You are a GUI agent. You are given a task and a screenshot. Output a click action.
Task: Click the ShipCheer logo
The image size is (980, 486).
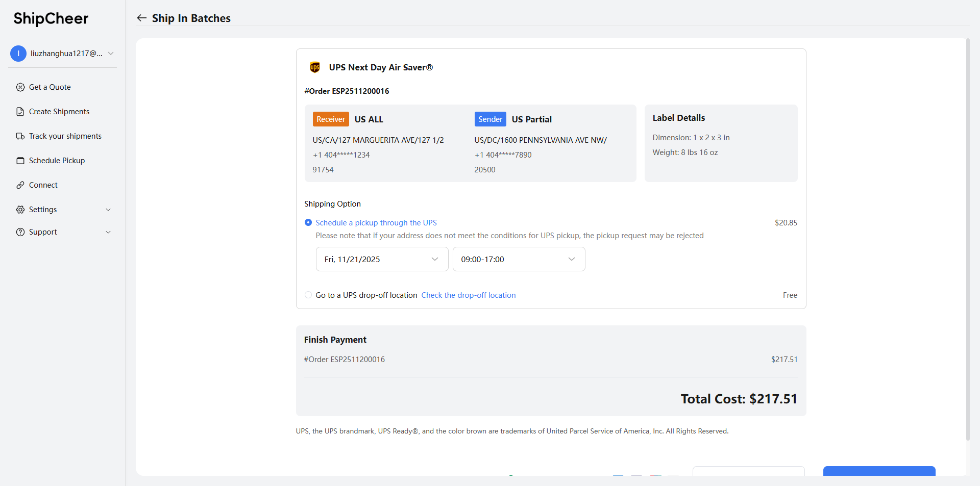pos(51,19)
